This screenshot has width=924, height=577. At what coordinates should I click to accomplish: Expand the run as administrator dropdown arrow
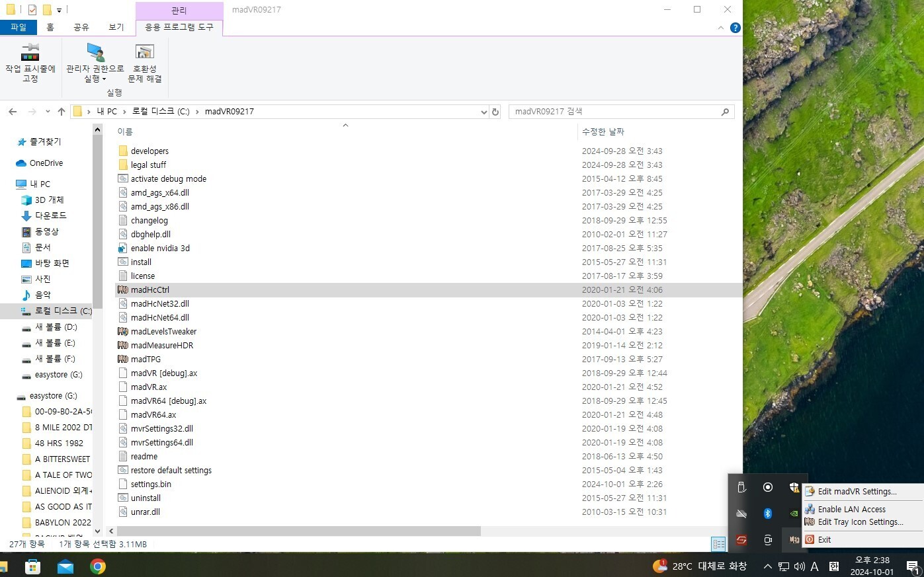pos(104,79)
